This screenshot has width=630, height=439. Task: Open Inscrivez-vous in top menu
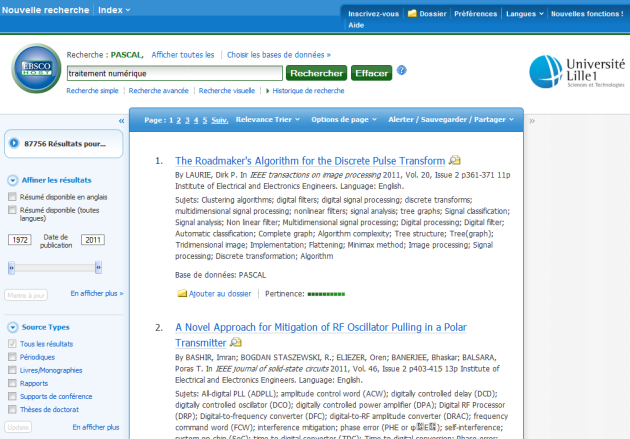click(373, 14)
